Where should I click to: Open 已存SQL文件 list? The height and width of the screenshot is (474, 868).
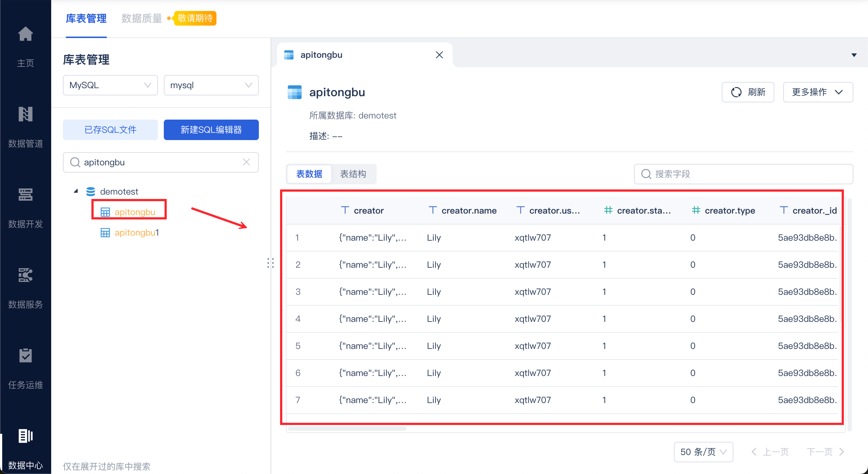pos(110,130)
